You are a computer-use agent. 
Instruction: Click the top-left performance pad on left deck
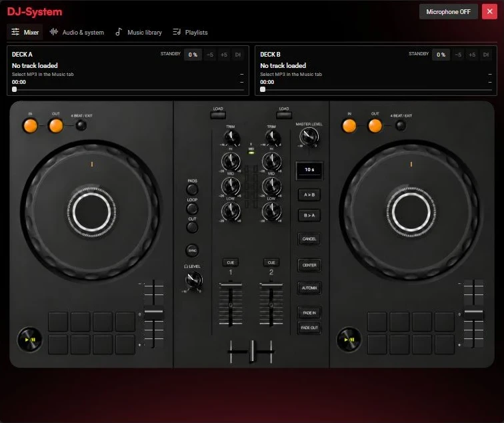(x=58, y=321)
